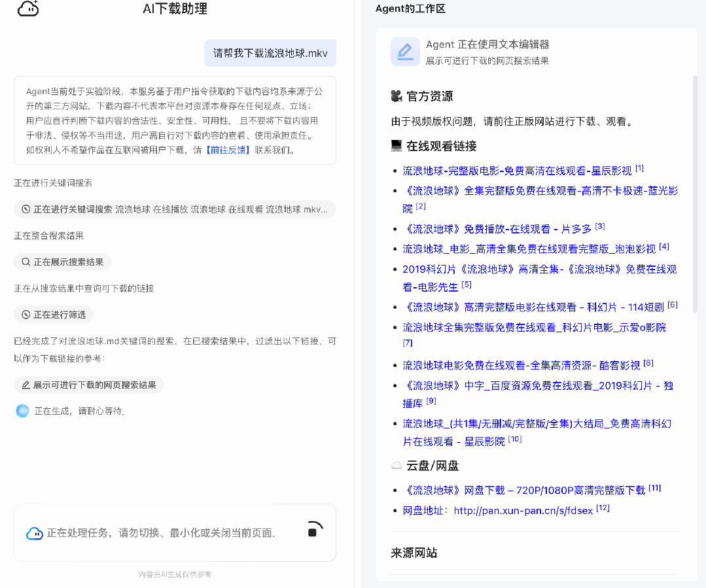Viewport: 706px width, 588px height.
Task: Click the blue loading spinner icon
Action: point(22,411)
